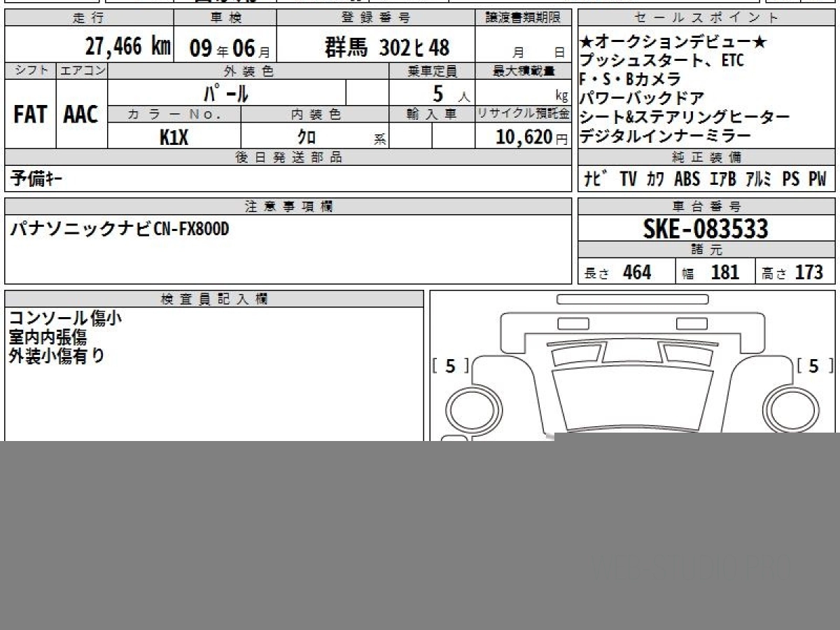This screenshot has width=840, height=630.
Task: Click the color number K1X
Action: pos(174,137)
